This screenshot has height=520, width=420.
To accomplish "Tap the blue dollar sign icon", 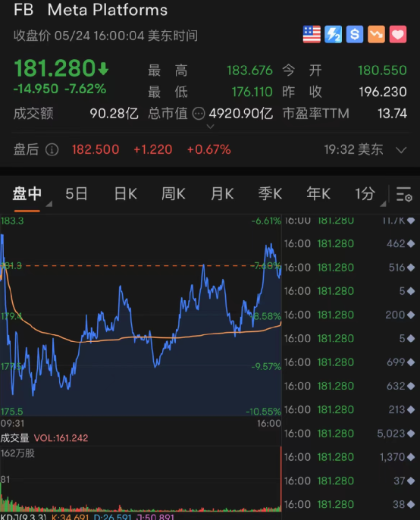I will (355, 34).
